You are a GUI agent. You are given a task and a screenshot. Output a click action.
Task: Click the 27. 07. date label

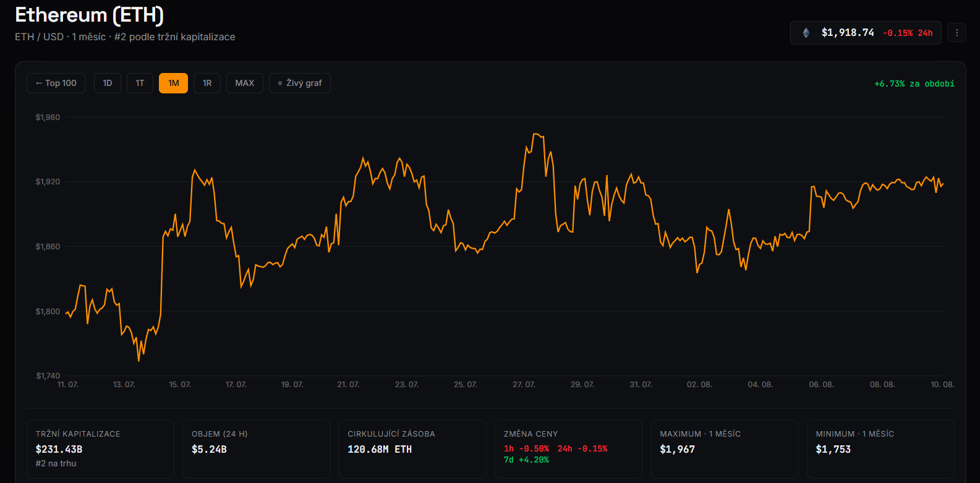tap(524, 385)
